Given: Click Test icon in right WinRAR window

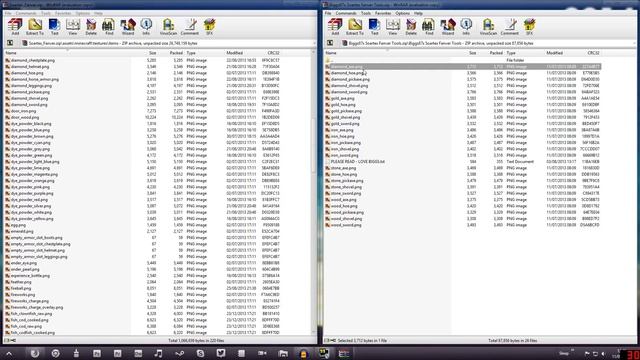Looking at the screenshot, I should coord(374,27).
